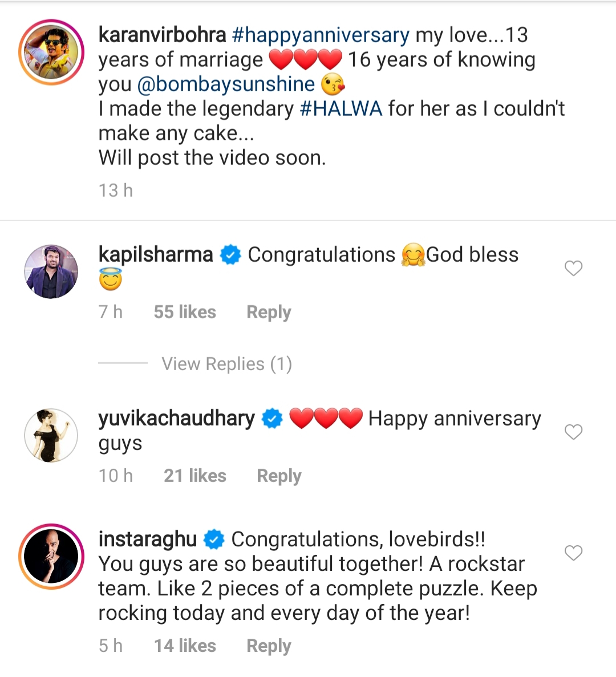Click yuvikachaudhary's verified badge

(x=272, y=418)
